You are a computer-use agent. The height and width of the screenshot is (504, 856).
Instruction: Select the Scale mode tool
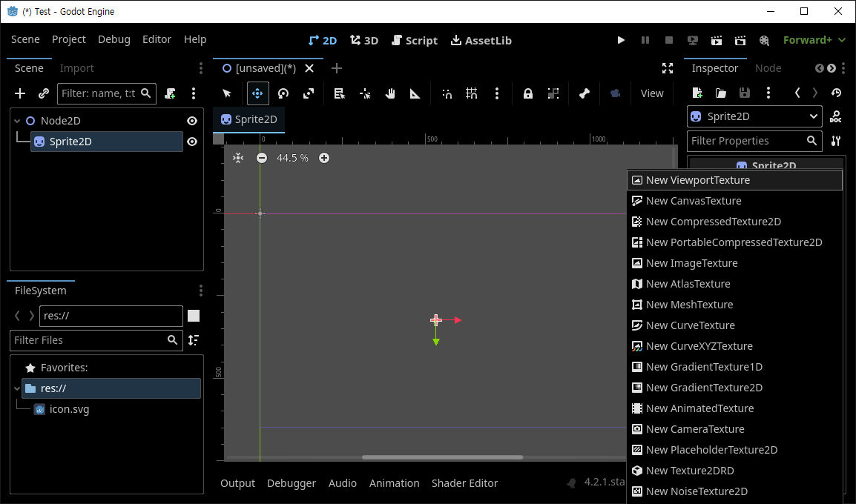[x=309, y=93]
